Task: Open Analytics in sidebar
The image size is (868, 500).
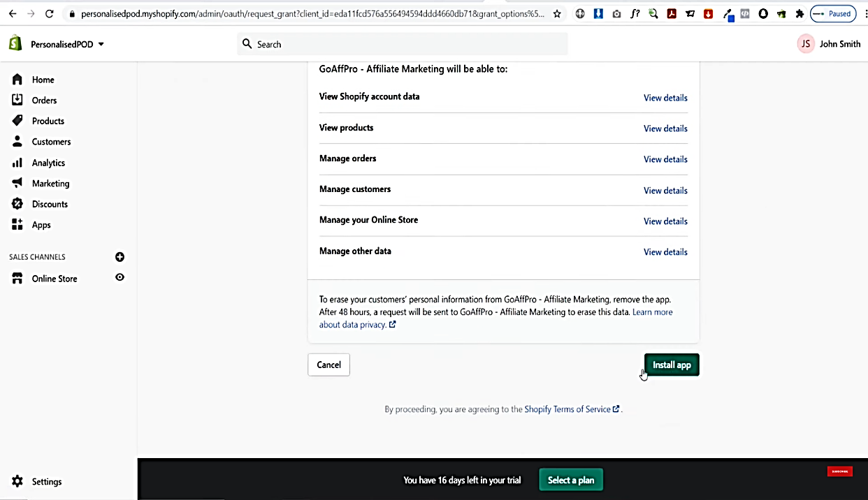Action: (x=48, y=163)
